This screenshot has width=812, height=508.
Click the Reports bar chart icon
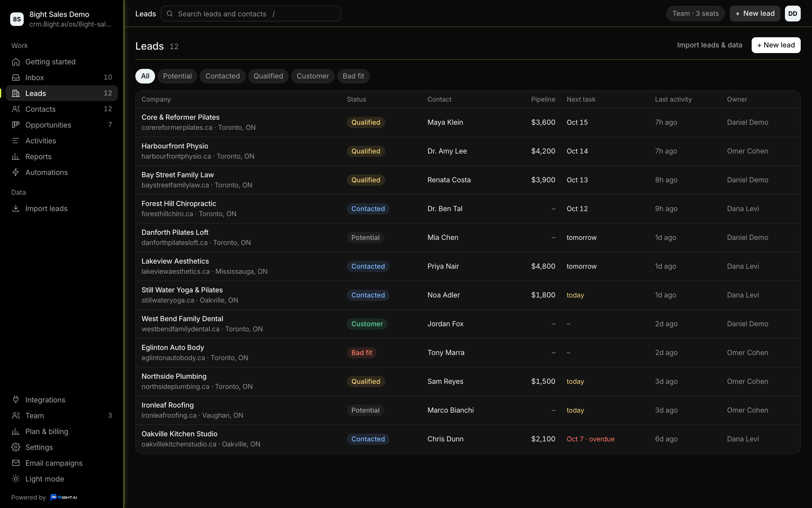click(x=16, y=157)
